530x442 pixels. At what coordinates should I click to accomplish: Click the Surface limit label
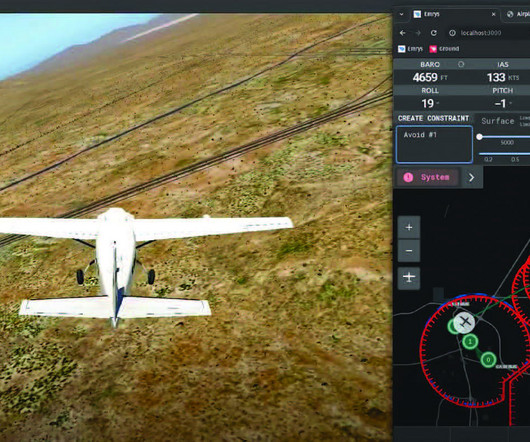tap(498, 121)
